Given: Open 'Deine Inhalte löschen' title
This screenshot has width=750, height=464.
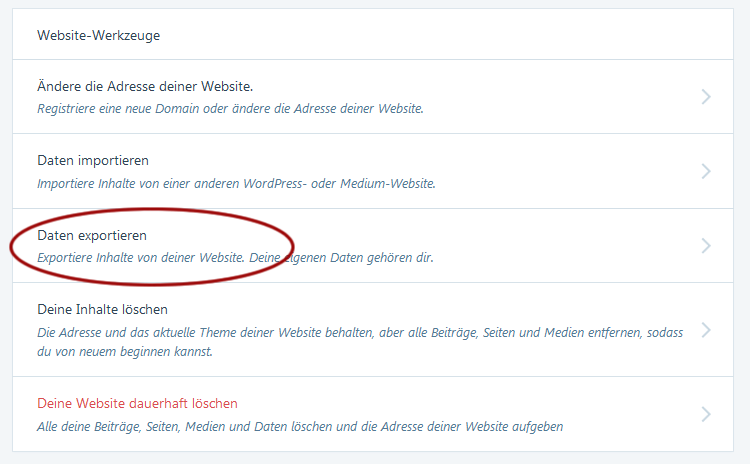Looking at the screenshot, I should [102, 309].
